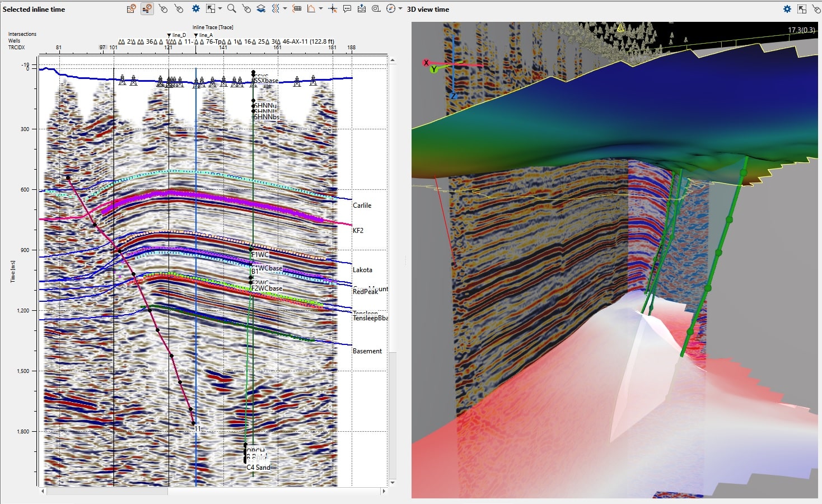Click the export image upload icon
Screen dimensions: 822x504
(361, 8)
